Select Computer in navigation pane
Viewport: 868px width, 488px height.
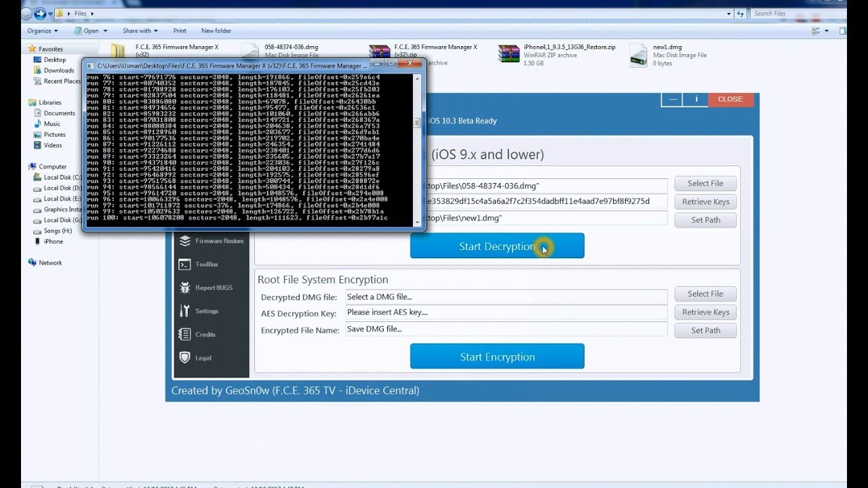(47, 166)
